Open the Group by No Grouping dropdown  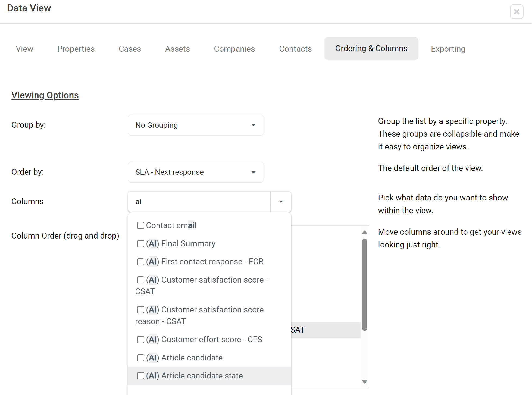(x=196, y=125)
